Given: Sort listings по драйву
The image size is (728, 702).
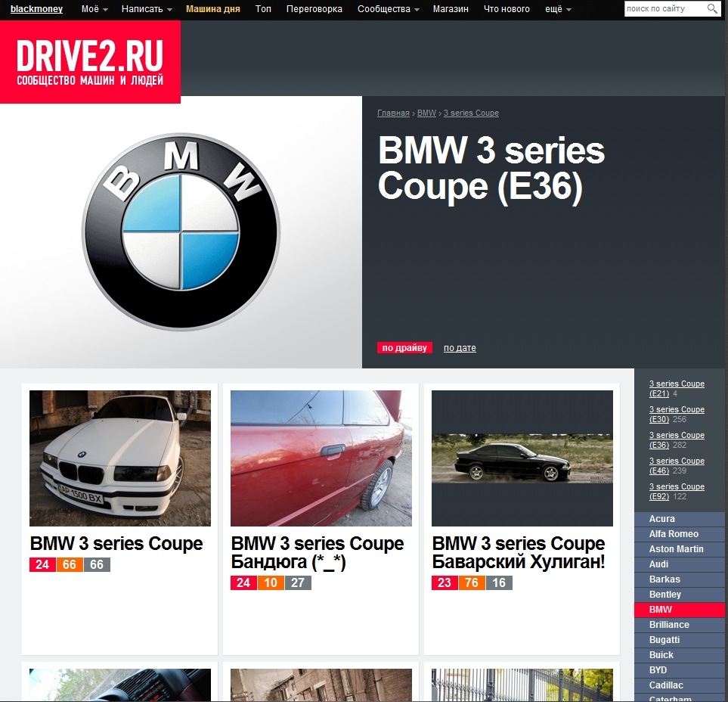Looking at the screenshot, I should (x=404, y=347).
